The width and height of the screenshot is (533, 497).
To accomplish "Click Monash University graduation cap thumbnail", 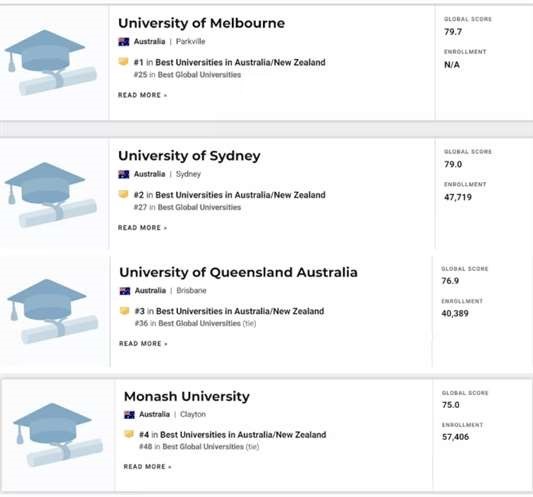I will coord(58,435).
